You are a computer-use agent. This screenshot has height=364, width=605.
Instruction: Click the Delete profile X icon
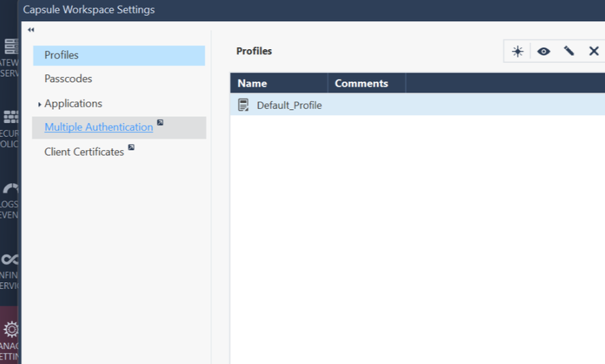coord(594,51)
